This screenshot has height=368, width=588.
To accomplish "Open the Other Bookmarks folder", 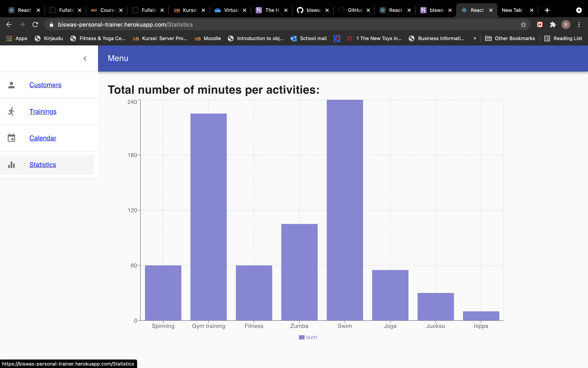I will click(x=510, y=38).
